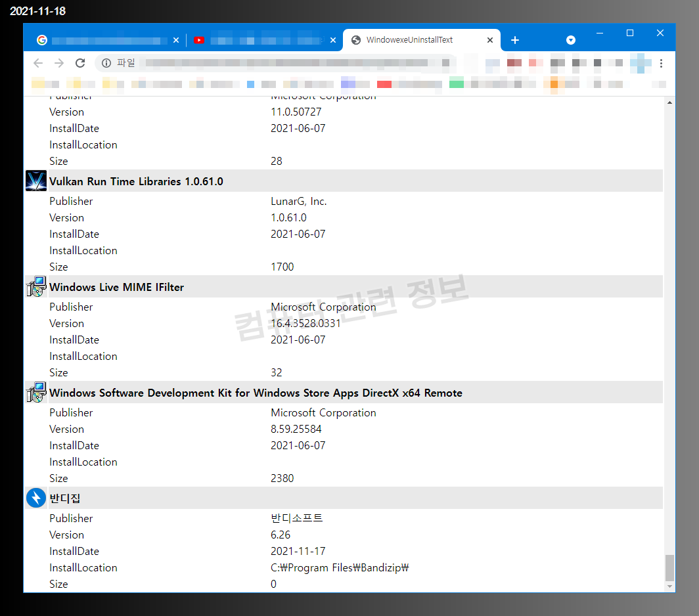Click the 반디집 heading
Screen dimensions: 699x616
64,498
